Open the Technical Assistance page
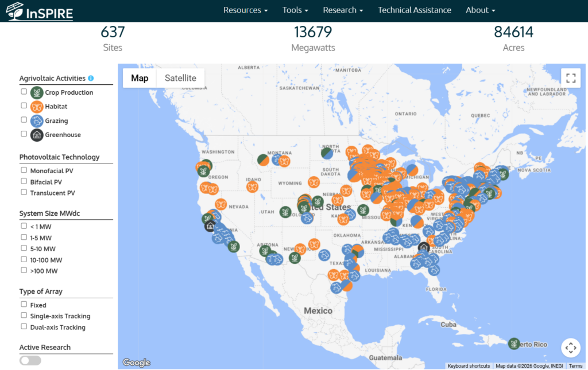Image resolution: width=588 pixels, height=370 pixels. click(414, 10)
